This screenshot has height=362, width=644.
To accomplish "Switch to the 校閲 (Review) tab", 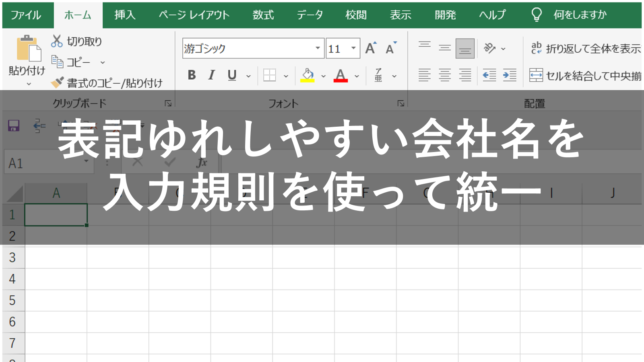I will click(356, 15).
